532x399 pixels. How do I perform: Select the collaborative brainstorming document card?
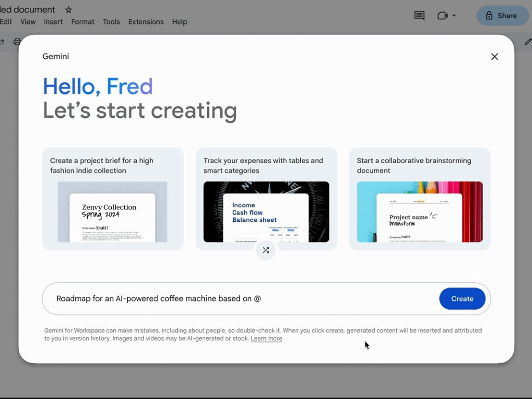420,199
